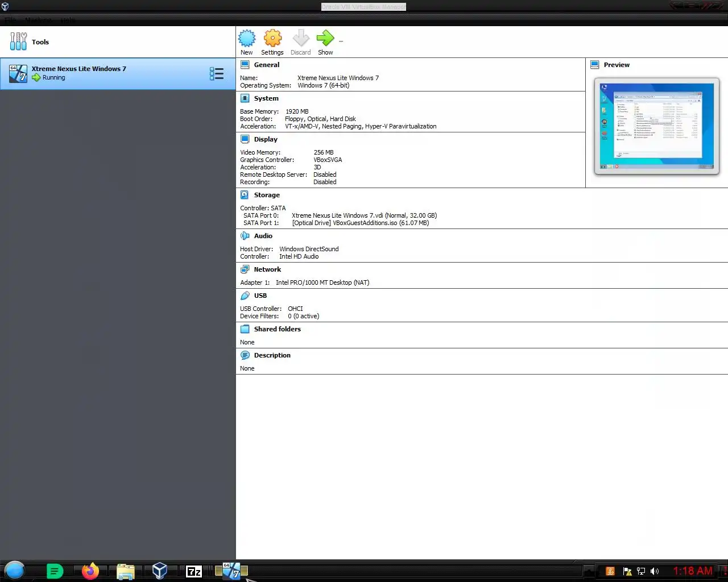The image size is (728, 582).
Task: Open the Tools wrench icon
Action: tap(18, 41)
